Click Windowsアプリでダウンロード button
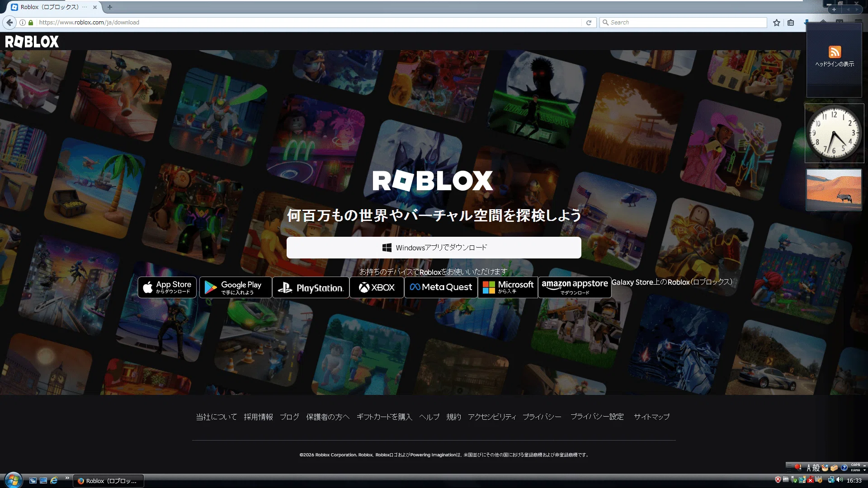The width and height of the screenshot is (868, 488). click(x=434, y=248)
